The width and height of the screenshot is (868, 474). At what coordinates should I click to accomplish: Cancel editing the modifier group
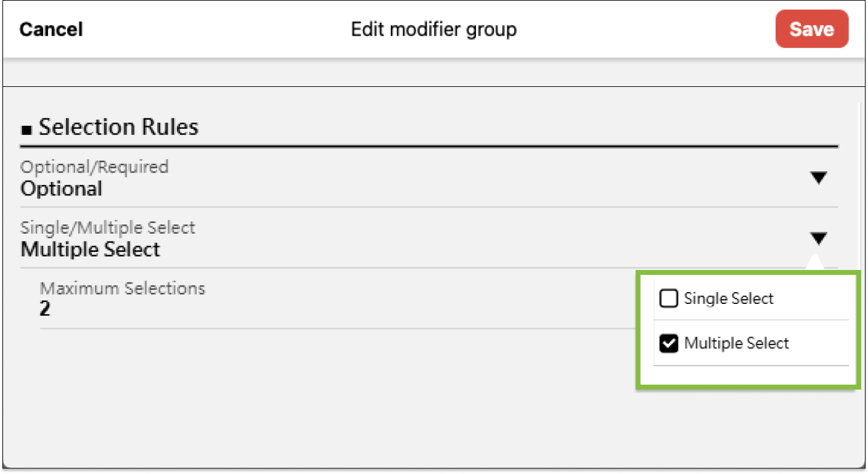pos(51,29)
